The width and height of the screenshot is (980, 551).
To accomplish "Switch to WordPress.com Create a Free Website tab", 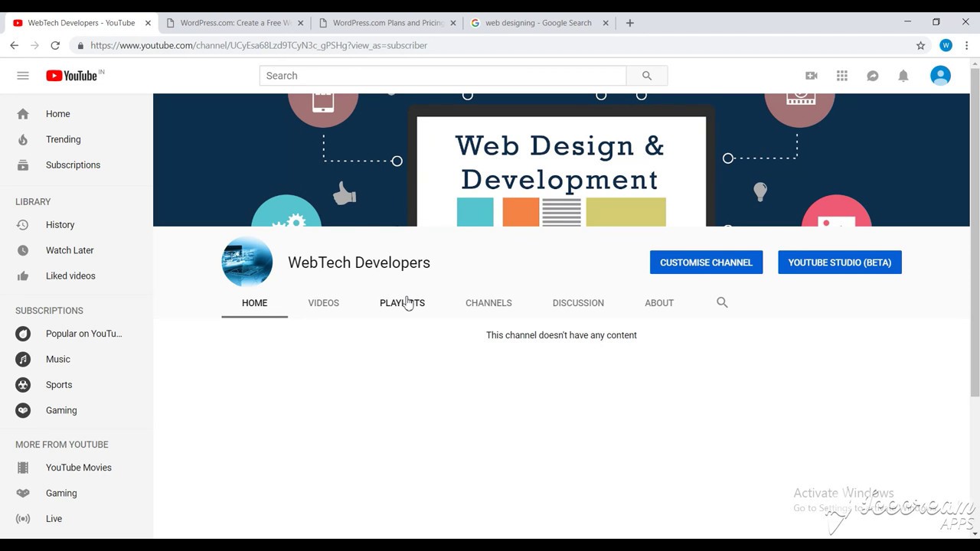I will tap(234, 23).
